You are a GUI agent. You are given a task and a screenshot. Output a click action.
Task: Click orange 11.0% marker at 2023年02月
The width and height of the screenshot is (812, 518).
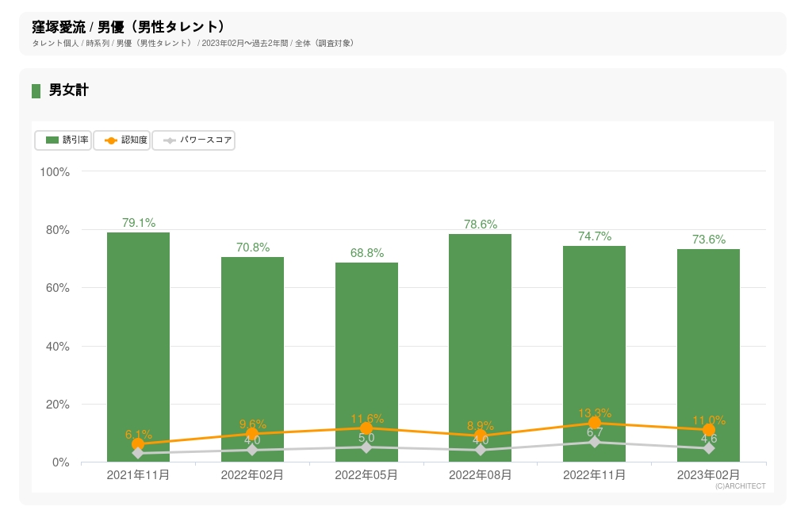click(x=709, y=430)
